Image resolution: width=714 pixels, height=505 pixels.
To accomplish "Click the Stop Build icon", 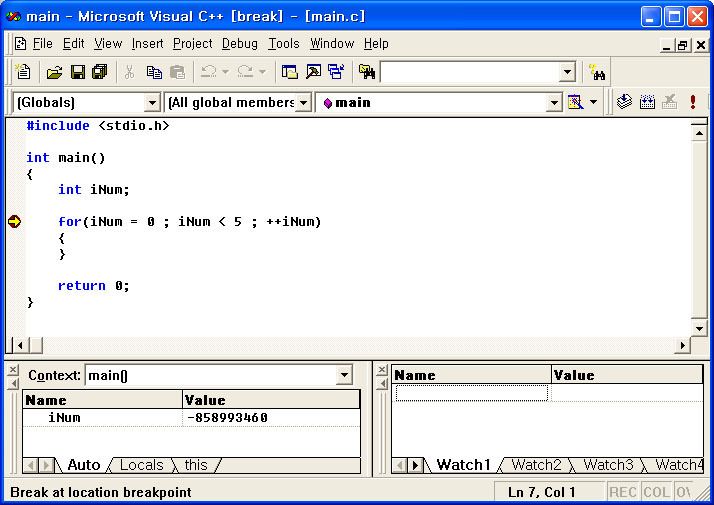I will (x=670, y=102).
